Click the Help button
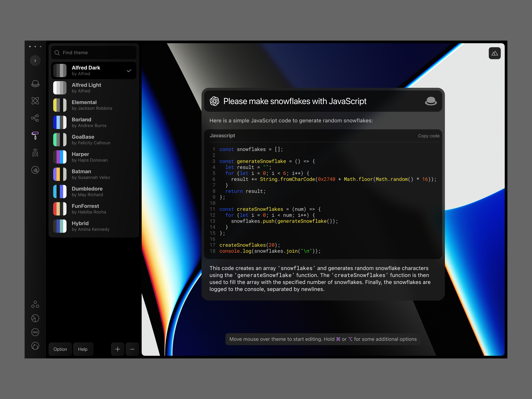This screenshot has width=532, height=399. click(83, 349)
